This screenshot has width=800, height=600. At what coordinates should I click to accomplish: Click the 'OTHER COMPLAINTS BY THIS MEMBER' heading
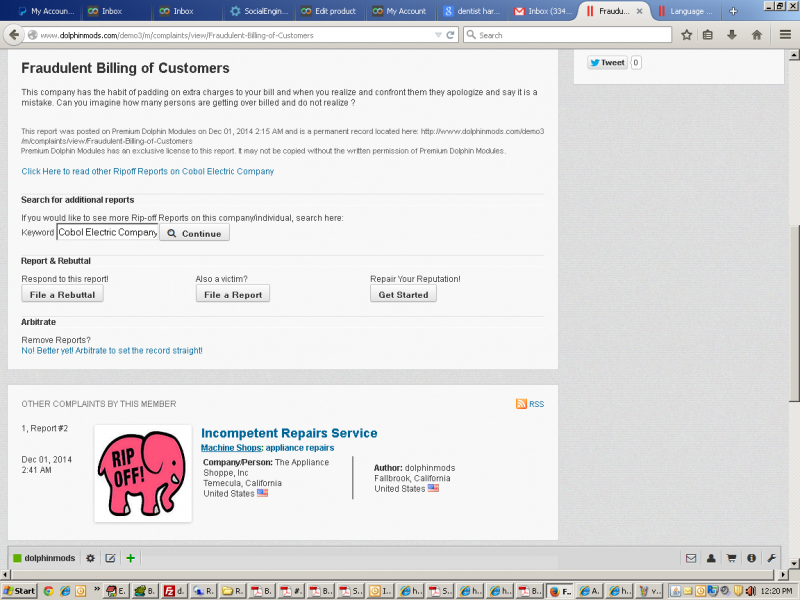pyautogui.click(x=99, y=404)
